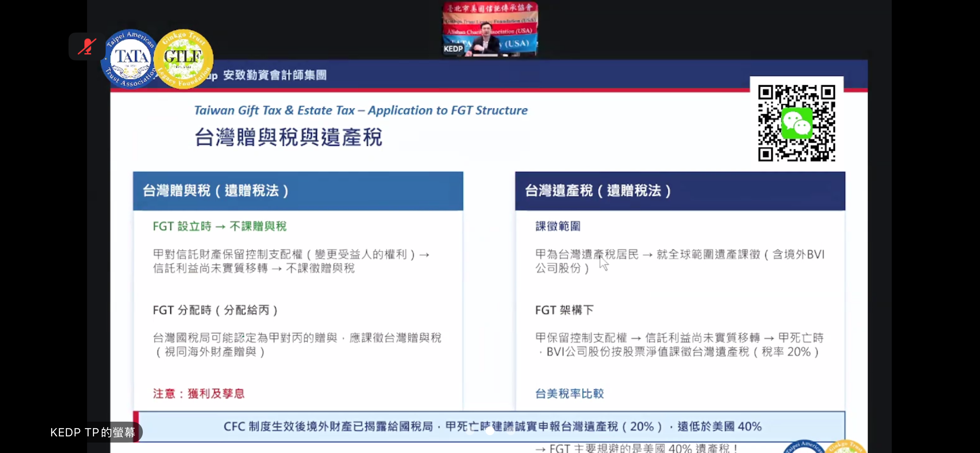Select the third page indicator dot
The width and height of the screenshot is (980, 453).
[x=511, y=431]
